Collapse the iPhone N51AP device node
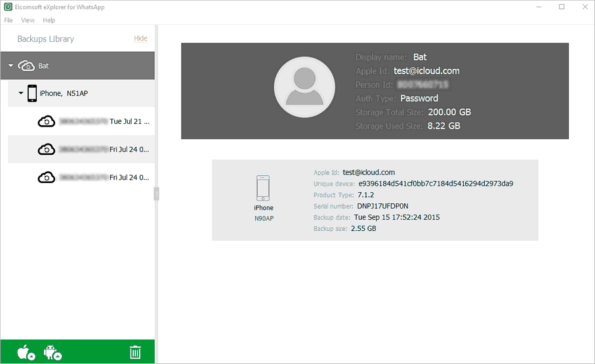Viewport: 595px width, 364px height. click(21, 93)
